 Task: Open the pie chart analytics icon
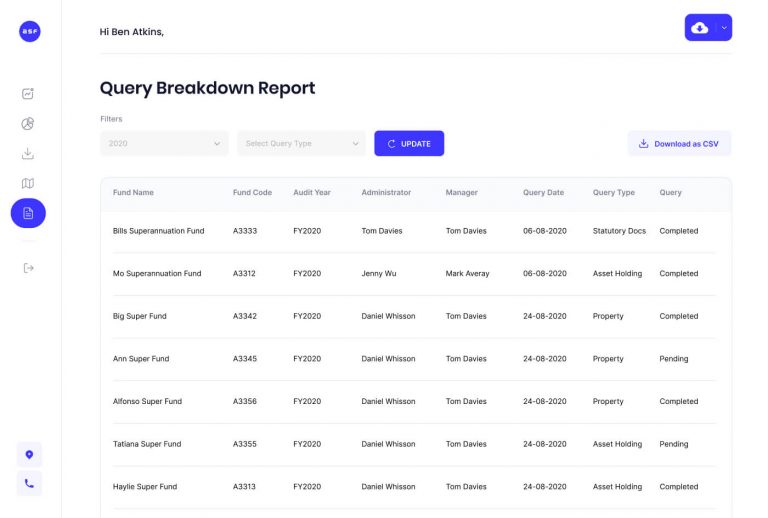pyautogui.click(x=28, y=124)
